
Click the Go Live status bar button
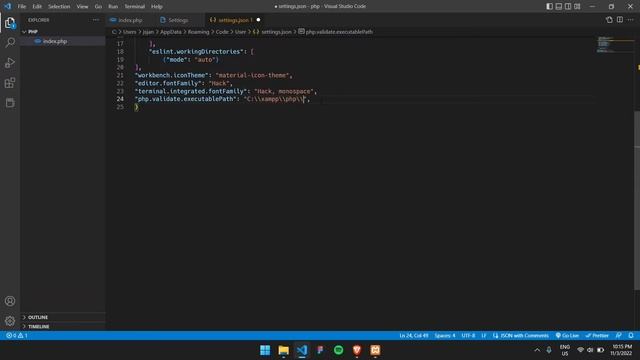coord(567,336)
